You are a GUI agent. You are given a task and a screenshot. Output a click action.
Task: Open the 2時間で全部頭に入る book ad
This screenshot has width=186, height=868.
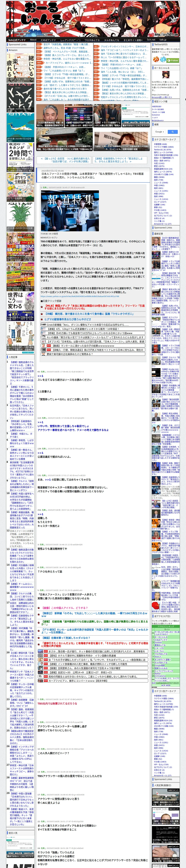[20, 158]
